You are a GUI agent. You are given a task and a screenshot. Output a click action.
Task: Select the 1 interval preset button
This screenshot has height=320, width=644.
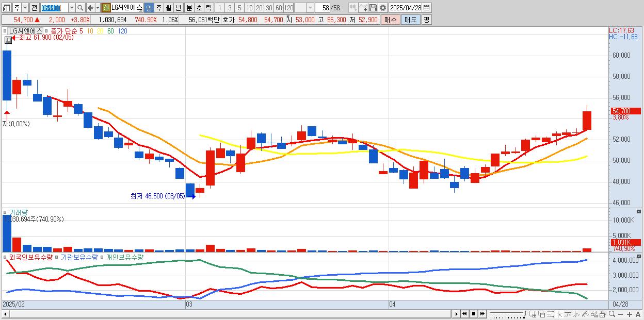pyautogui.click(x=220, y=8)
